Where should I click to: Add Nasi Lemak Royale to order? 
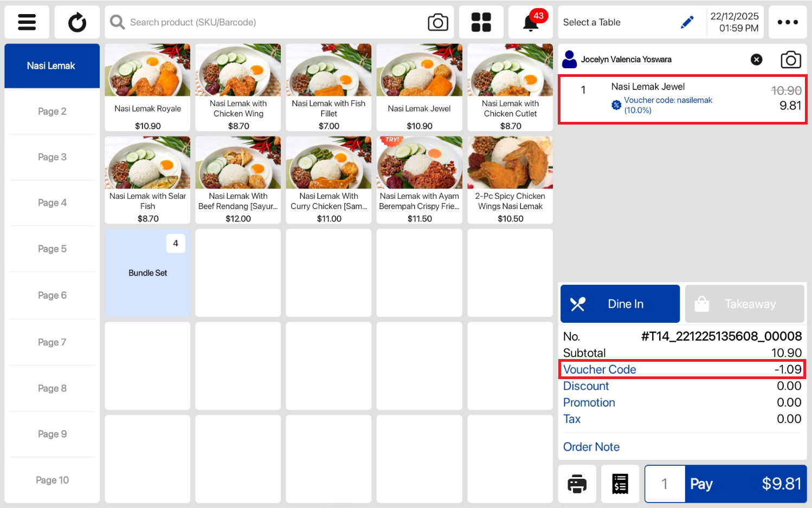coord(147,87)
